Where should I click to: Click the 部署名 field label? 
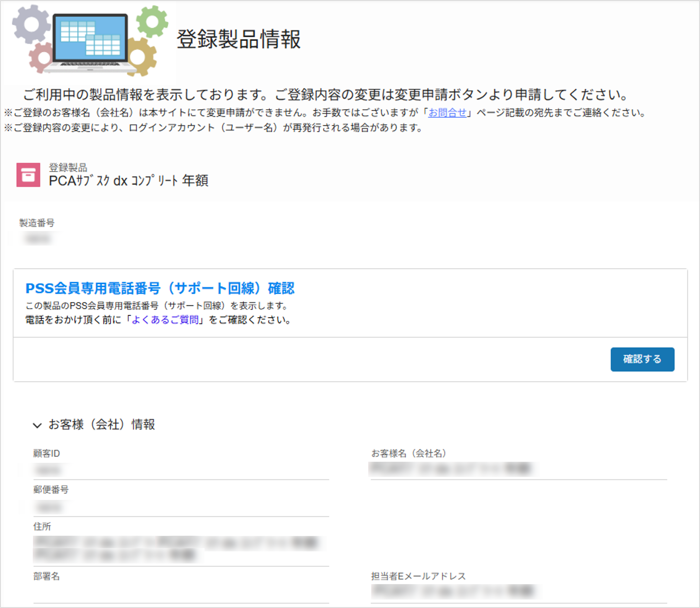click(x=46, y=576)
